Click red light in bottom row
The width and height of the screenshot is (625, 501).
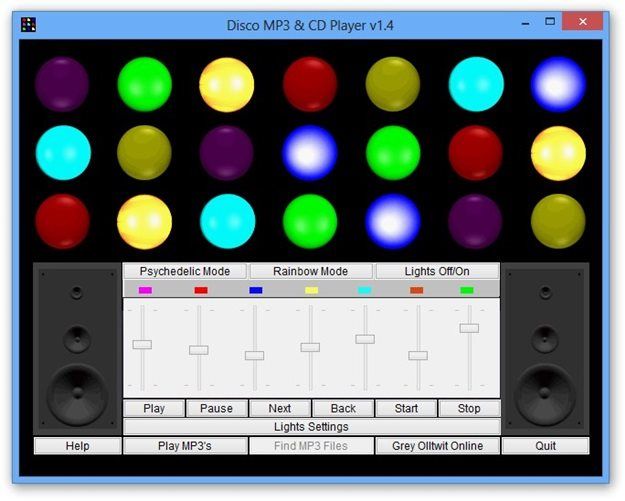coord(63,222)
